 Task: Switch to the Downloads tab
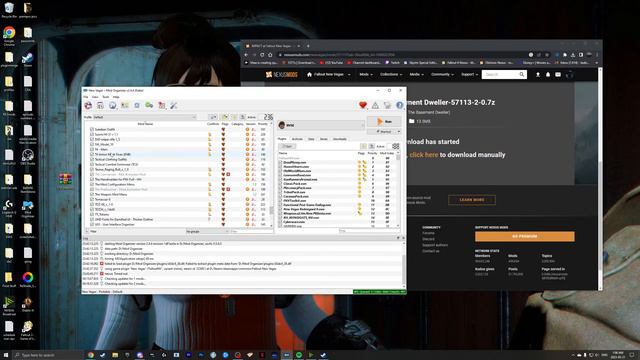(x=340, y=139)
